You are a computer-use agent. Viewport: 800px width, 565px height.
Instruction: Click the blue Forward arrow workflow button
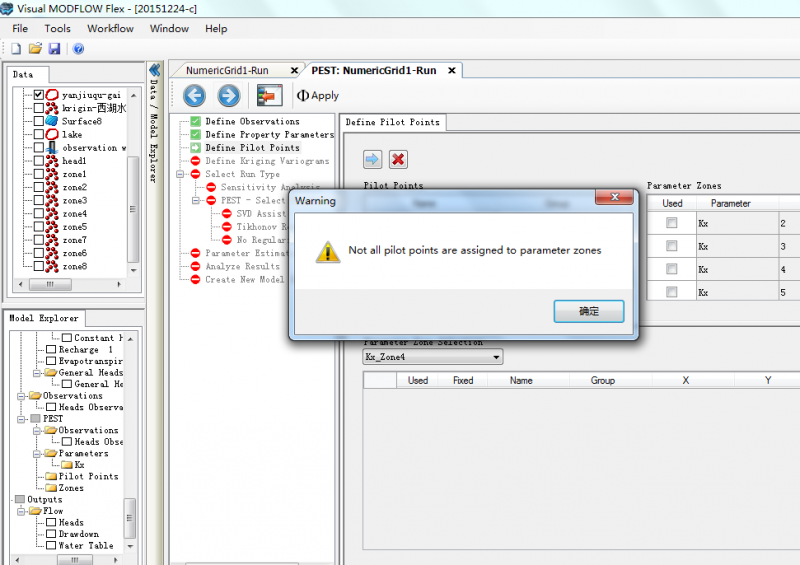click(x=229, y=95)
